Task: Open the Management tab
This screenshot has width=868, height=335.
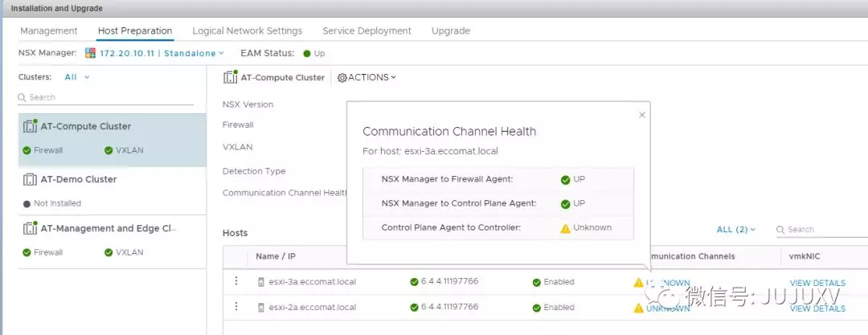Action: click(49, 31)
